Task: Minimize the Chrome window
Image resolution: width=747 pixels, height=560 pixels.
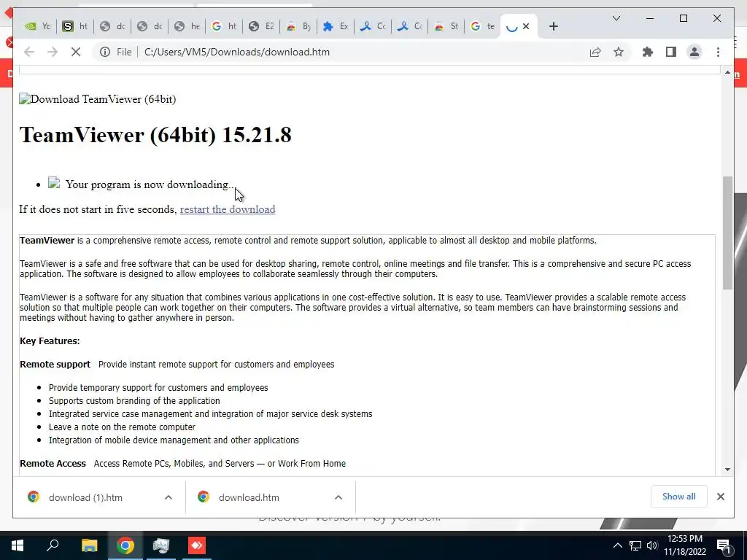Action: (x=650, y=18)
